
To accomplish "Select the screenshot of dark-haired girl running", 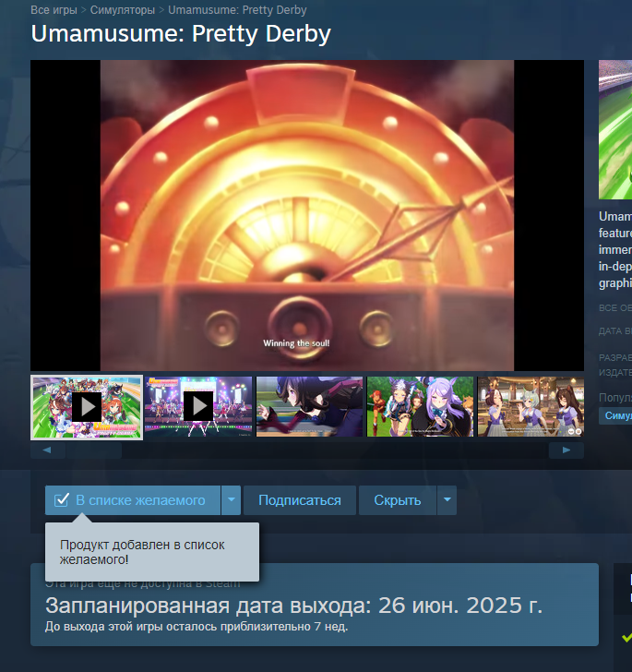I will click(x=309, y=407).
